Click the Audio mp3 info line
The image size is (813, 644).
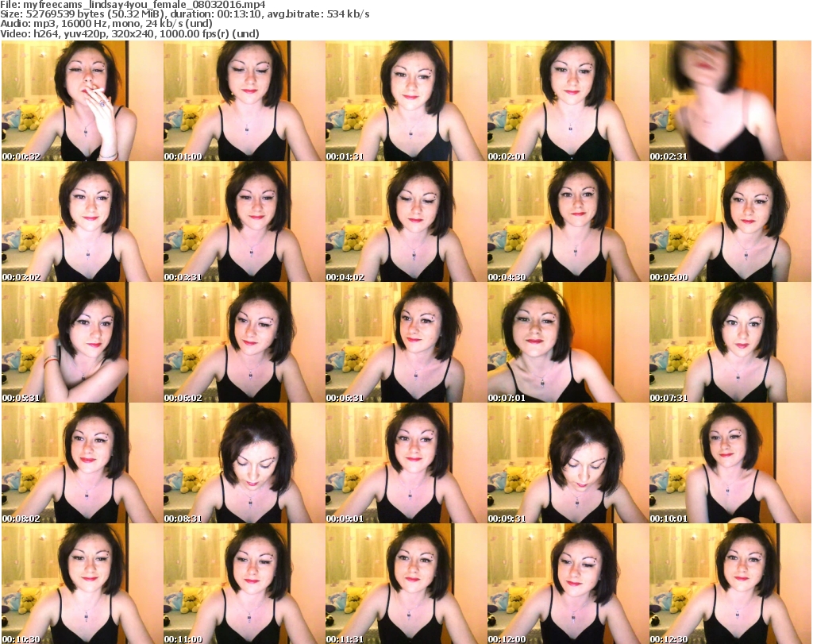(x=106, y=24)
